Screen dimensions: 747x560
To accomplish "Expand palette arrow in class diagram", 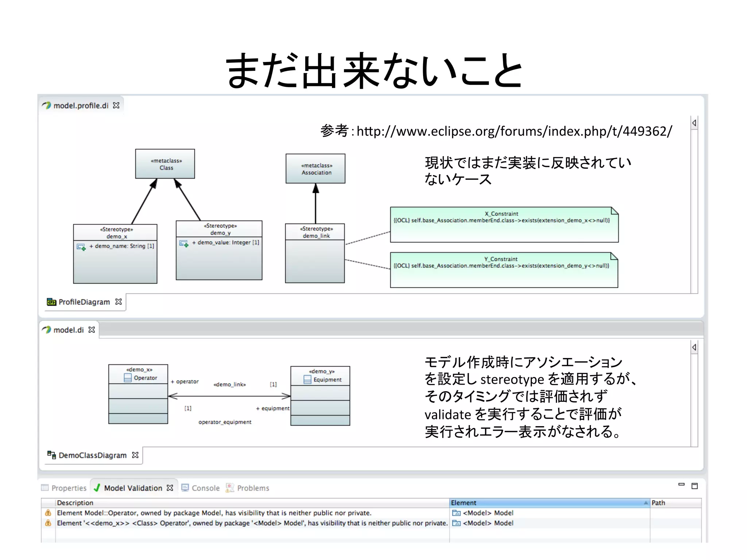I will tap(694, 347).
